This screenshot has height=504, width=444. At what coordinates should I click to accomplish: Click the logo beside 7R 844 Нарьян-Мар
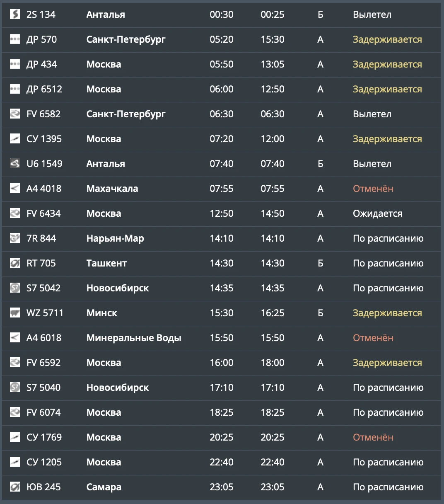[15, 238]
